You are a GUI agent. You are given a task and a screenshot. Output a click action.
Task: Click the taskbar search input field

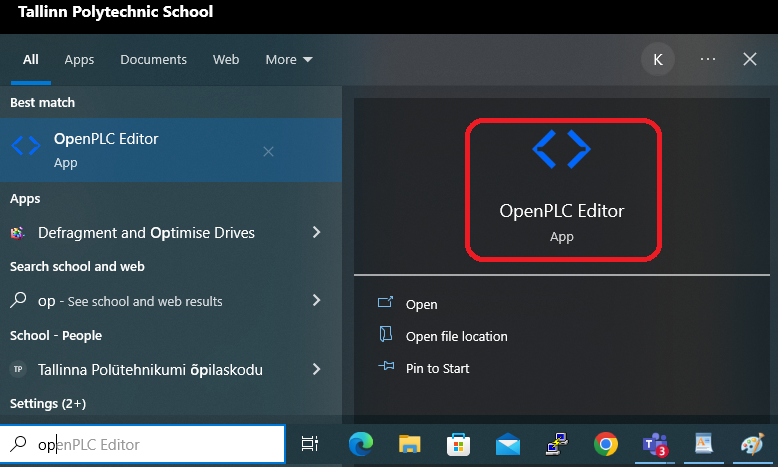pyautogui.click(x=143, y=444)
